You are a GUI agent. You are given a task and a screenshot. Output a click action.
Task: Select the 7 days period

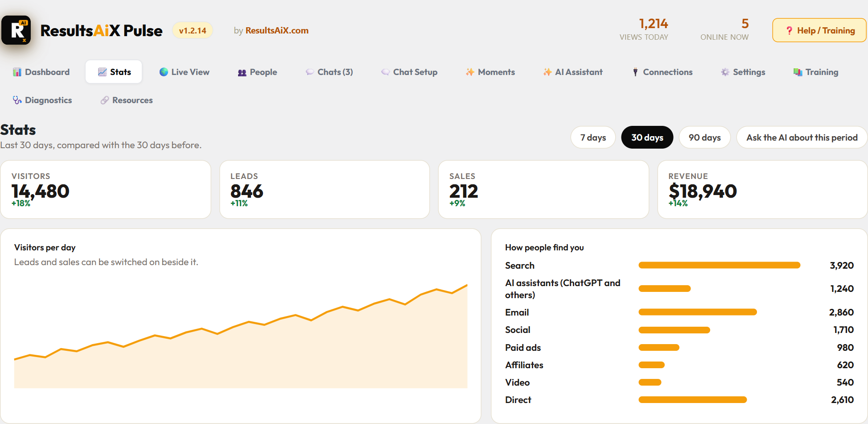593,137
